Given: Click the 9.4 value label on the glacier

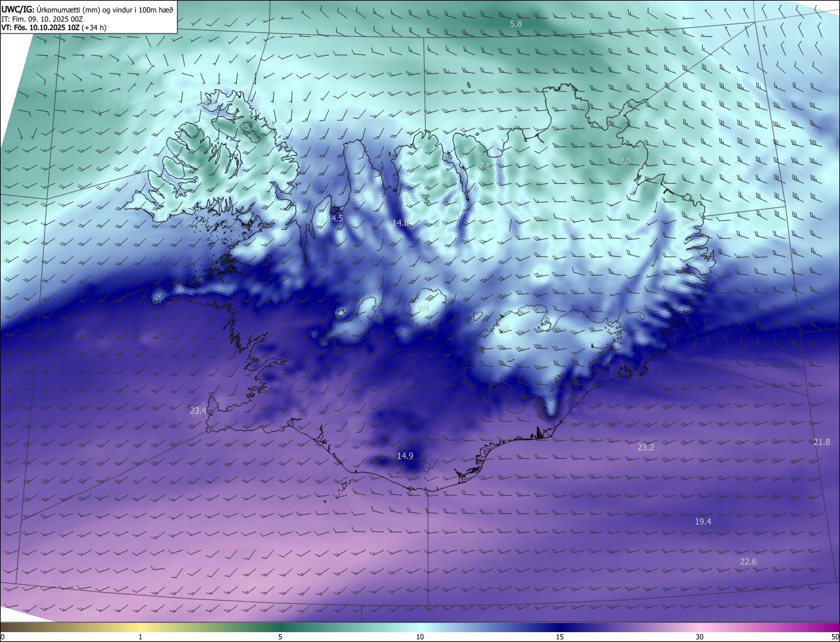Looking at the screenshot, I should pyautogui.click(x=424, y=309).
